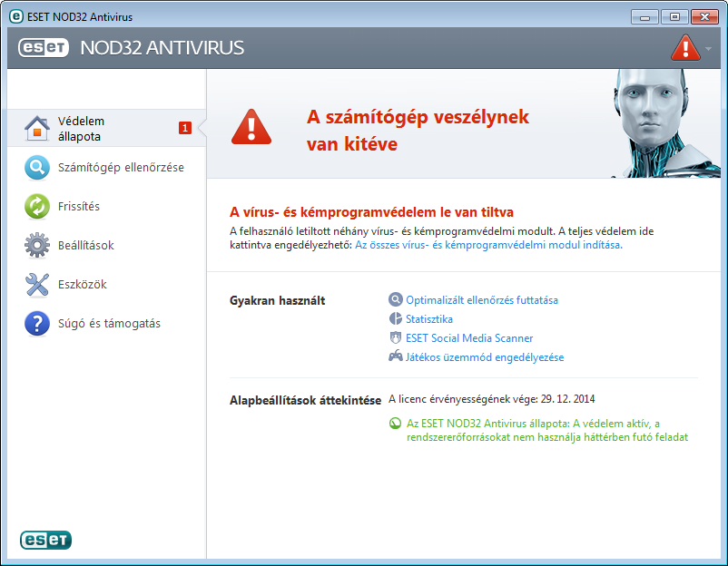Click the large red alert triangle icon

(x=251, y=127)
